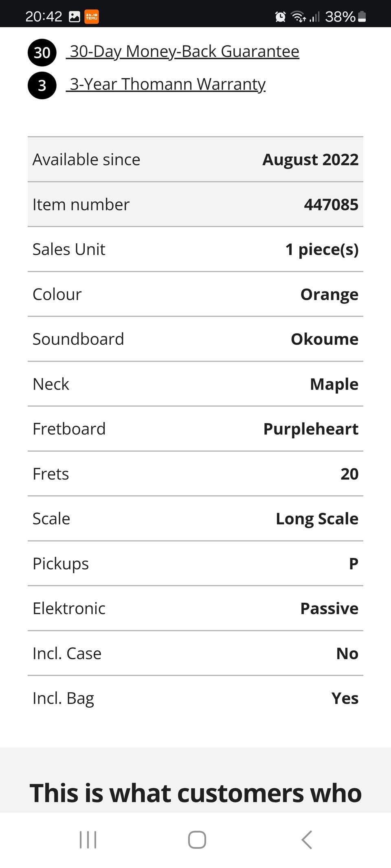This screenshot has height=868, width=391.
Task: Tap the Colour Orange specification row
Action: pos(195,294)
